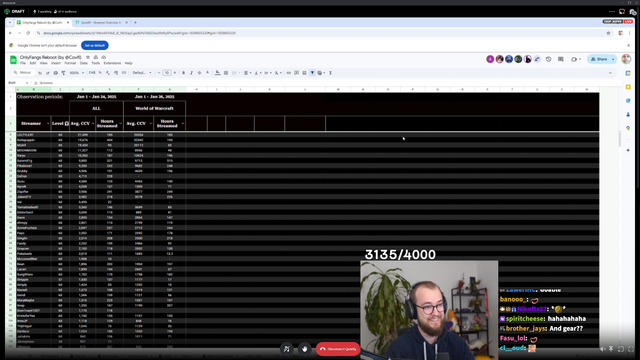Viewport: 640px width, 360px height.
Task: Hide the menus collapse arrow
Action: [x=610, y=73]
